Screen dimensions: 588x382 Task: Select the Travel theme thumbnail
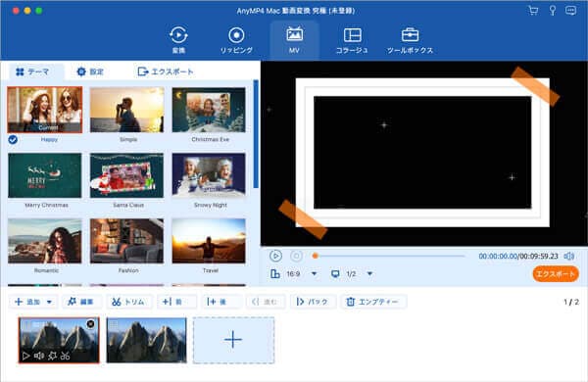point(209,241)
